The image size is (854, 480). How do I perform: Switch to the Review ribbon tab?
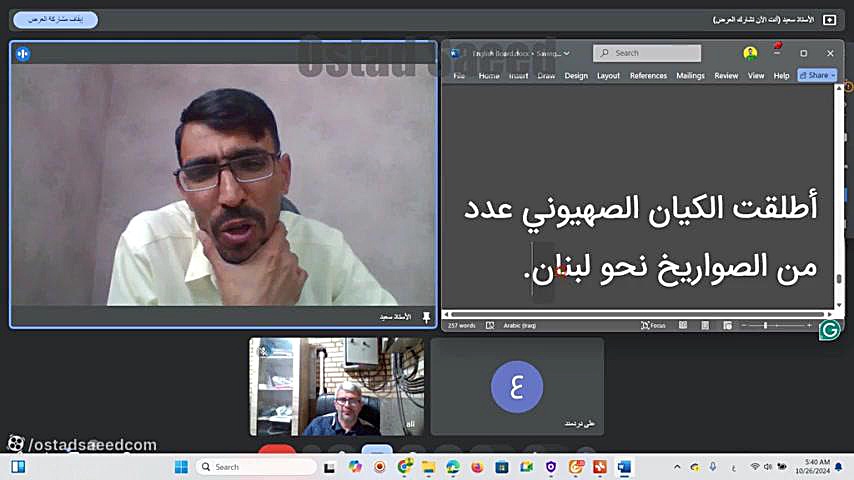tap(726, 76)
